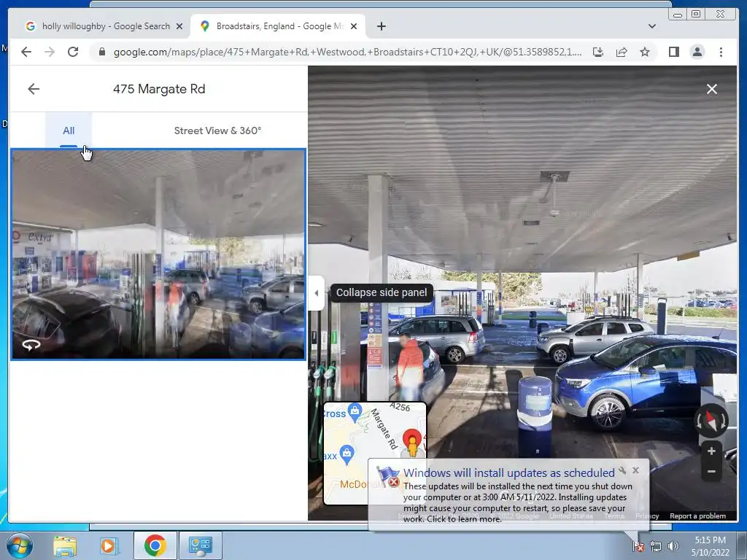
Task: Click Report a problem link
Action: (x=697, y=516)
